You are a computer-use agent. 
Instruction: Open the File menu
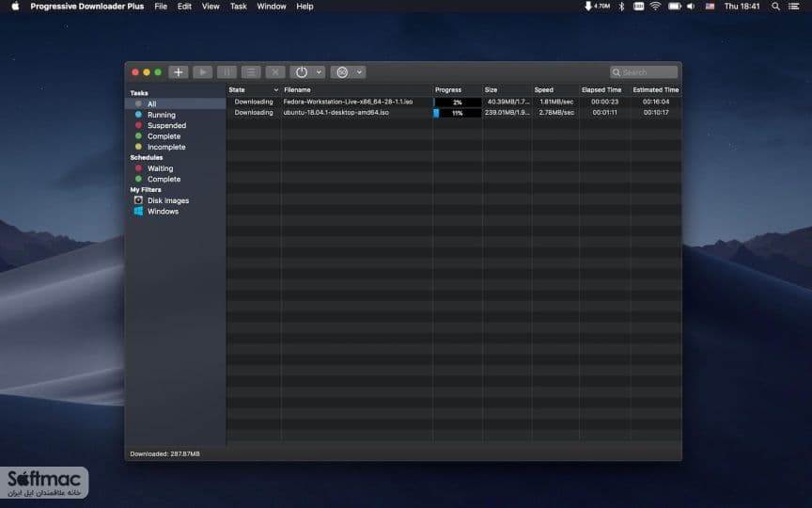pyautogui.click(x=161, y=7)
